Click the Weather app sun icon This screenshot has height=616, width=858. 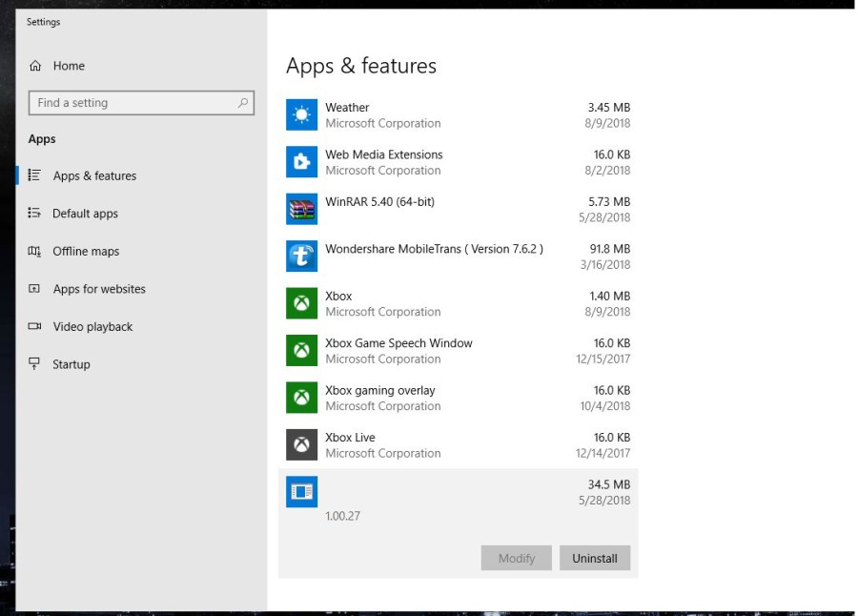pyautogui.click(x=301, y=115)
